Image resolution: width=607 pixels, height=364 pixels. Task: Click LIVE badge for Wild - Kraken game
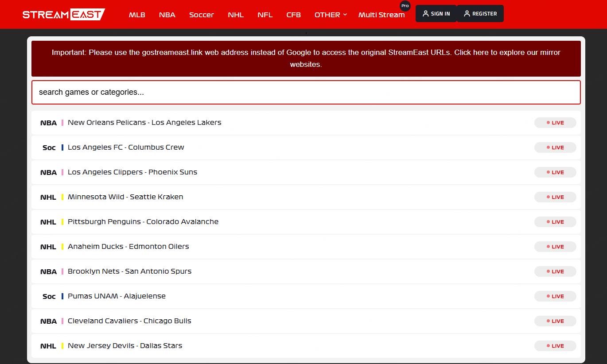point(555,197)
